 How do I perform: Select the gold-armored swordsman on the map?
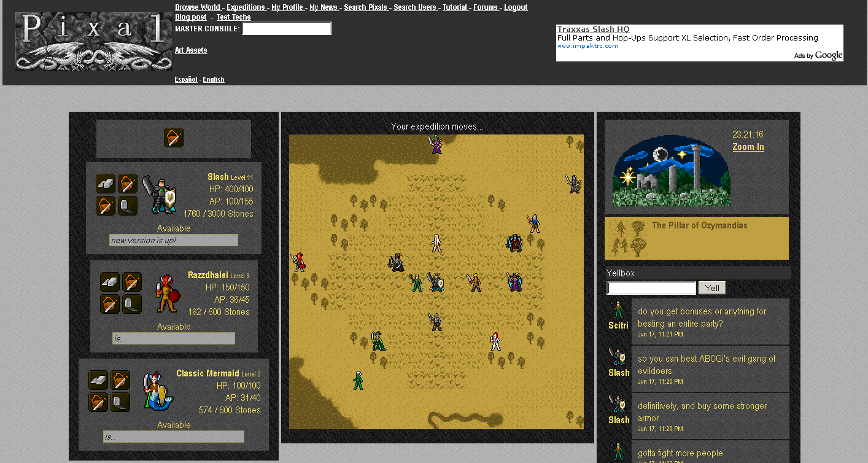(x=475, y=282)
